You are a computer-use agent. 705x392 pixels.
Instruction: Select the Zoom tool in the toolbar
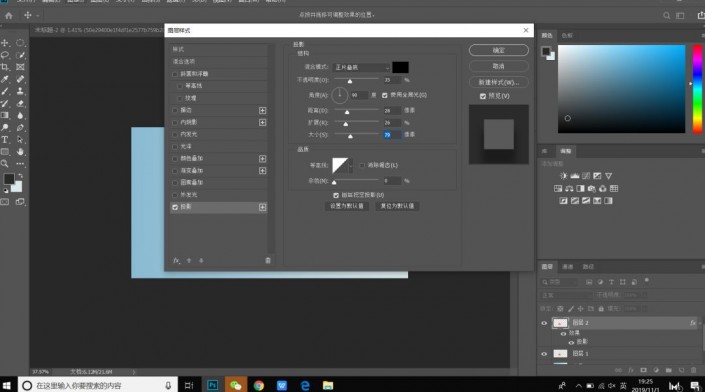coord(5,164)
